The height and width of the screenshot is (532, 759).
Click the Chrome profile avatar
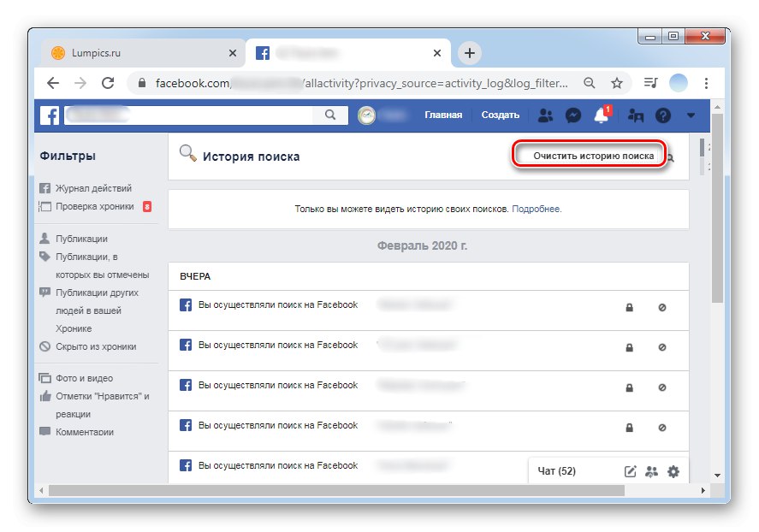[679, 83]
